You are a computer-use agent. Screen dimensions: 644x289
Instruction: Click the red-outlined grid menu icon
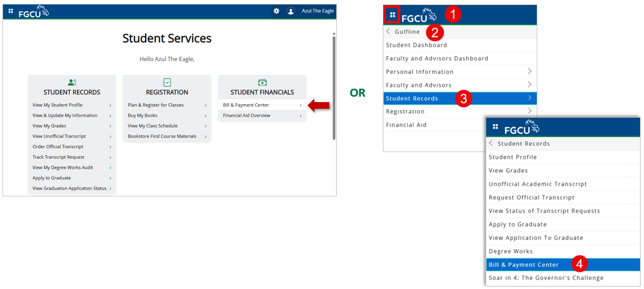pyautogui.click(x=392, y=15)
